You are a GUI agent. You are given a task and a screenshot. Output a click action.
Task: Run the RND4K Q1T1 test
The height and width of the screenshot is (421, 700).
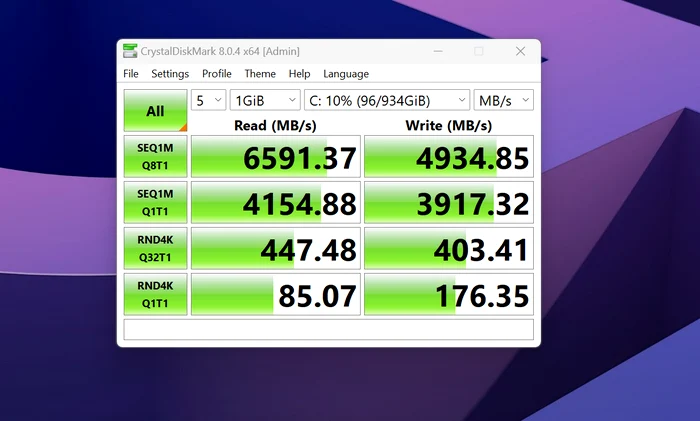[155, 295]
